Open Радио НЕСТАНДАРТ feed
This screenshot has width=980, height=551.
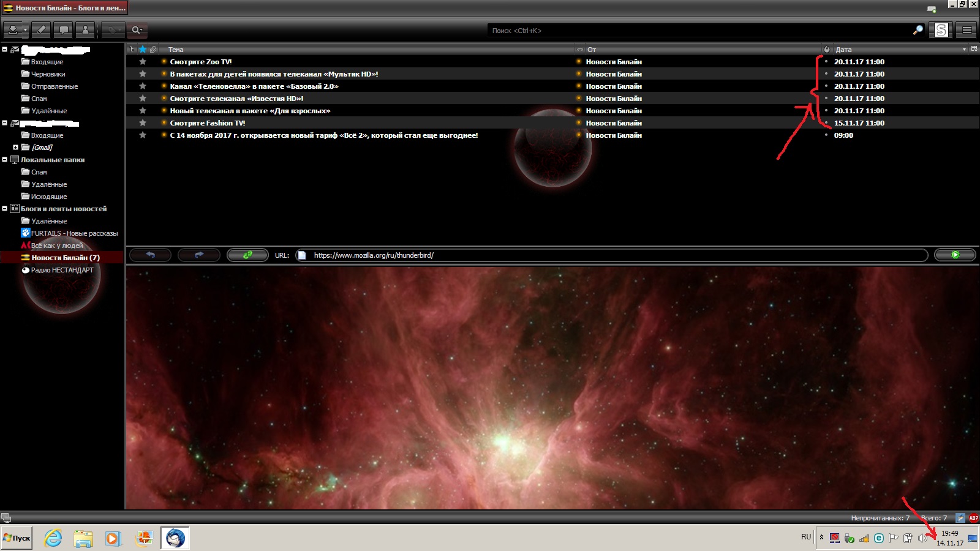pyautogui.click(x=58, y=270)
